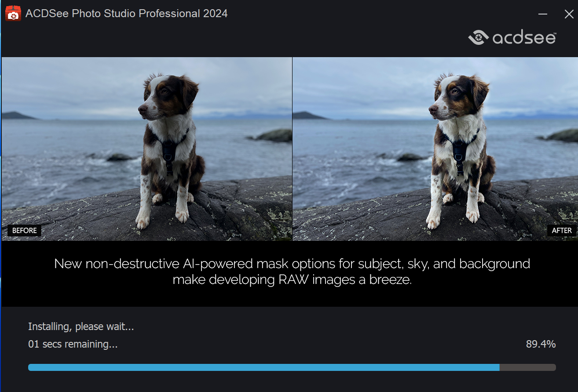Close the ACDSee installer window
The height and width of the screenshot is (392, 578).
click(569, 14)
